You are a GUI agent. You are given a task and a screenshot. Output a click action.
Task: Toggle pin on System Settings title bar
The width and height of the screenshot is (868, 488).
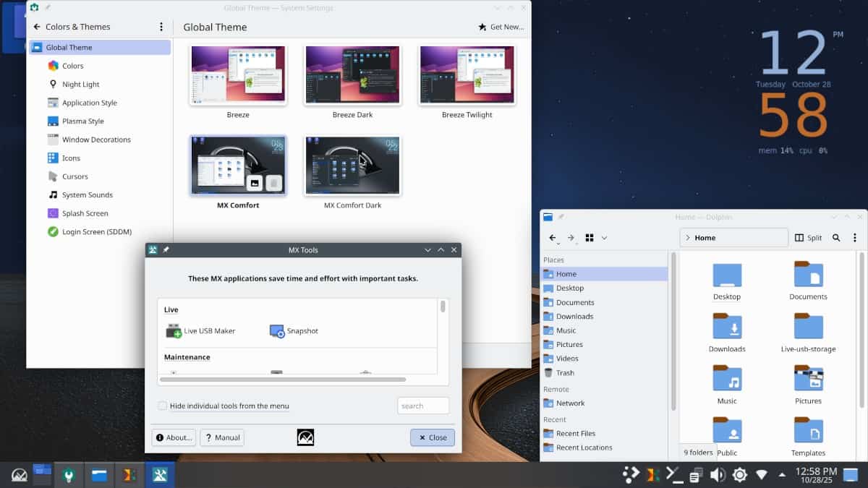pyautogui.click(x=48, y=7)
